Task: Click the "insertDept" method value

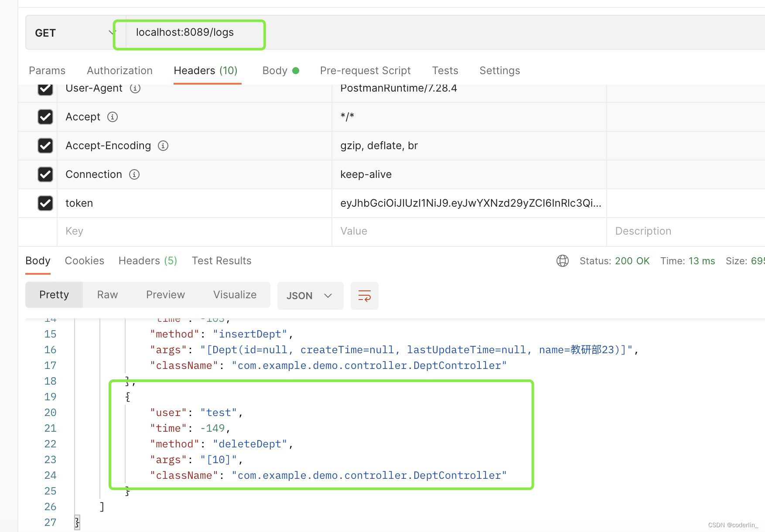Action: pos(250,334)
